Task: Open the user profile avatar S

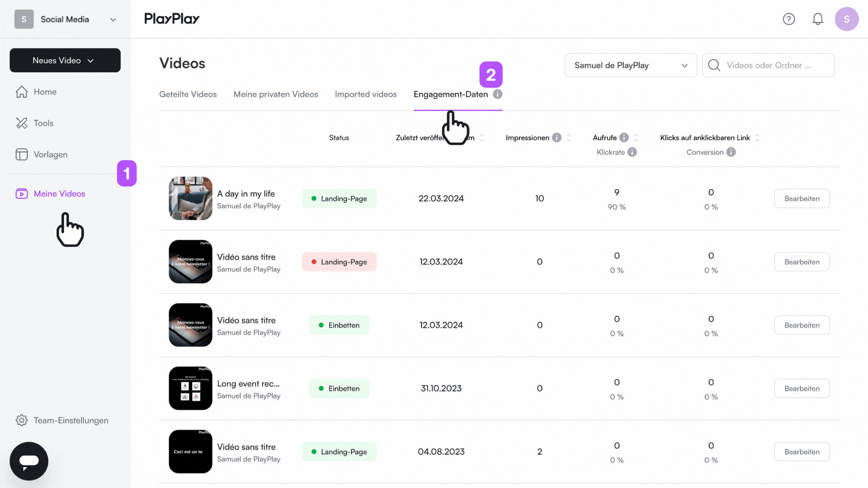Action: tap(847, 19)
